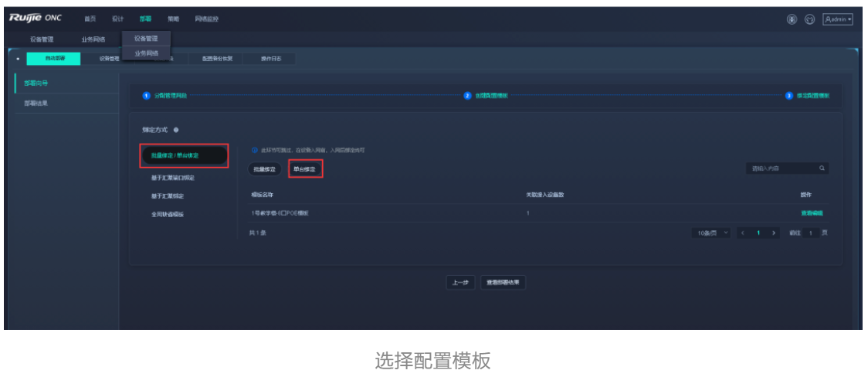Go to the next page with right arrow
Viewport: 868px width, 377px height.
[775, 233]
